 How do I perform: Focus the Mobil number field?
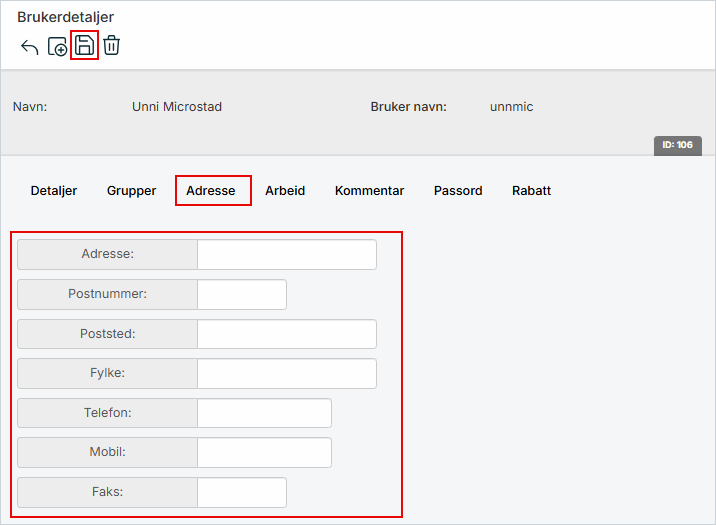point(264,453)
